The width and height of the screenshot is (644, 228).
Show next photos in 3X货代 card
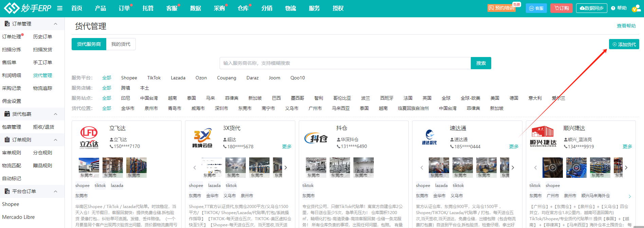pos(286,168)
